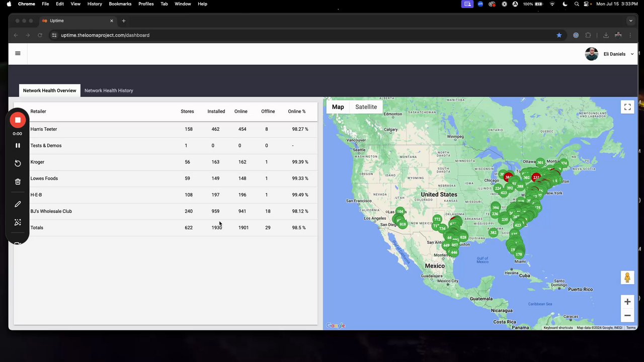Click the Stores column header
The width and height of the screenshot is (644, 362).
(x=187, y=111)
